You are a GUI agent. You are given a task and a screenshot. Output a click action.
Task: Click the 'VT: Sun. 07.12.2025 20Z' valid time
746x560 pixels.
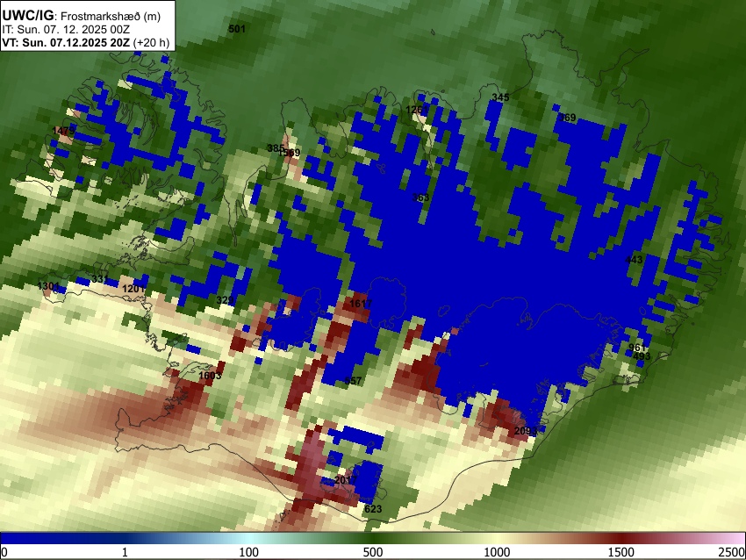pyautogui.click(x=66, y=42)
